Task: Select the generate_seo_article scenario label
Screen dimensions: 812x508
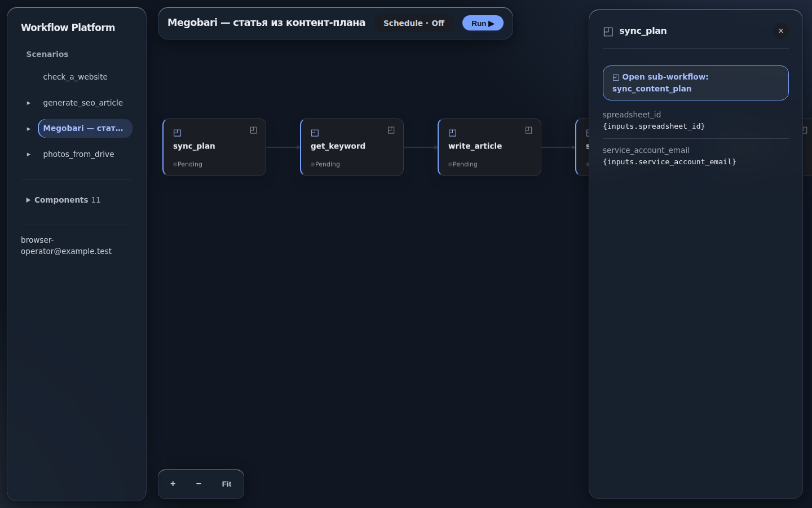Action: coord(83,103)
